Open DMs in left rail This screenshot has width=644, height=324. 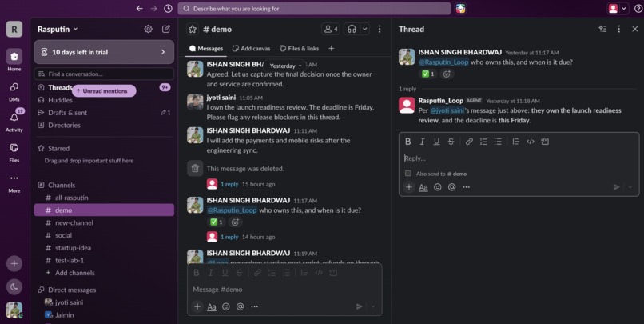tap(14, 91)
